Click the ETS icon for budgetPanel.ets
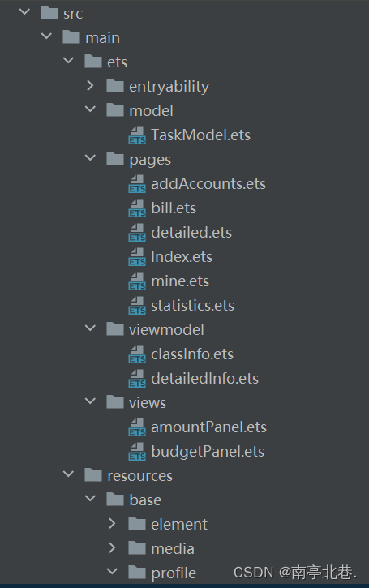369x588 pixels. [x=137, y=452]
